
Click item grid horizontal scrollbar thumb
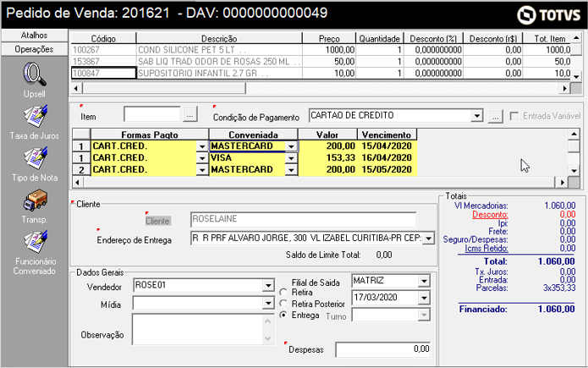[164, 89]
